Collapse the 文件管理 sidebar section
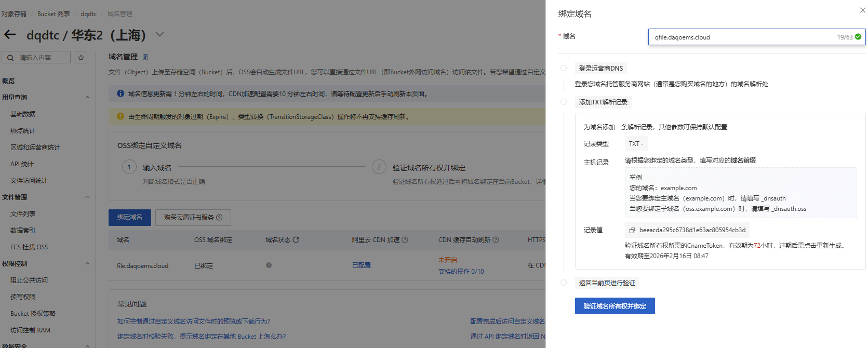The width and height of the screenshot is (868, 348). (87, 197)
